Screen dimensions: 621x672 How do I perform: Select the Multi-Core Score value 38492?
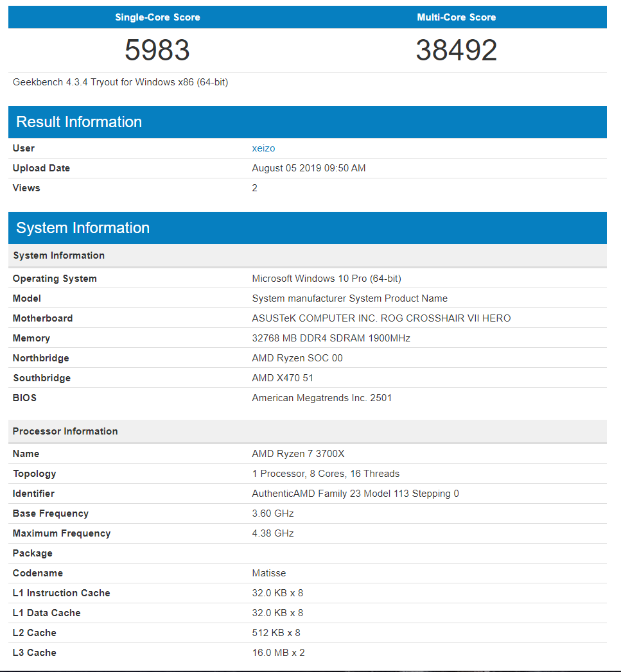457,50
